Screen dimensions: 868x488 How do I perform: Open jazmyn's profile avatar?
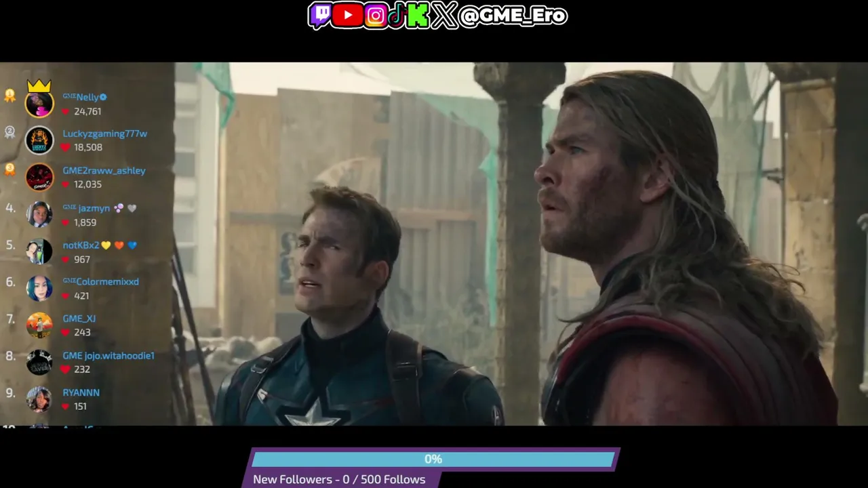[x=39, y=215]
